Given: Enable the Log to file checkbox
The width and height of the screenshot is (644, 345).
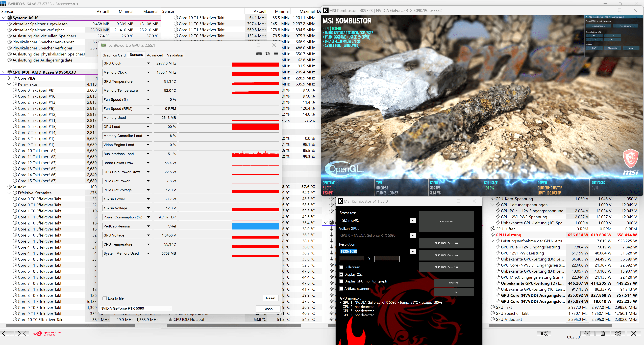Looking at the screenshot, I should click(x=105, y=298).
